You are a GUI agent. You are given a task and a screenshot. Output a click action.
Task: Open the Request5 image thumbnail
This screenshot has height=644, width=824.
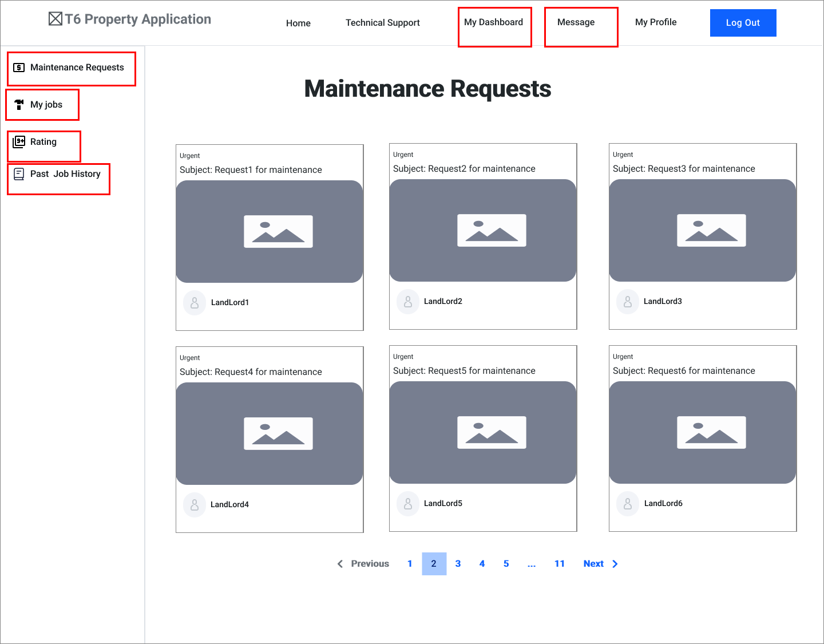point(483,433)
